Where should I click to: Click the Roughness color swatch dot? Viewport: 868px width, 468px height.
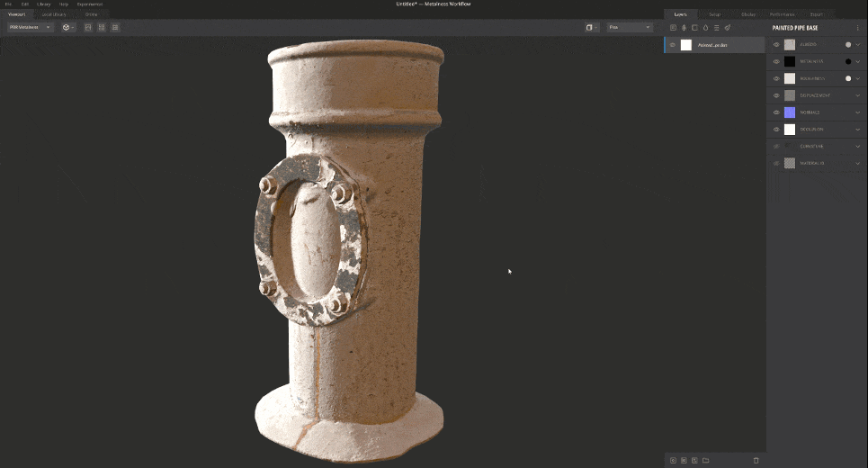(x=847, y=78)
